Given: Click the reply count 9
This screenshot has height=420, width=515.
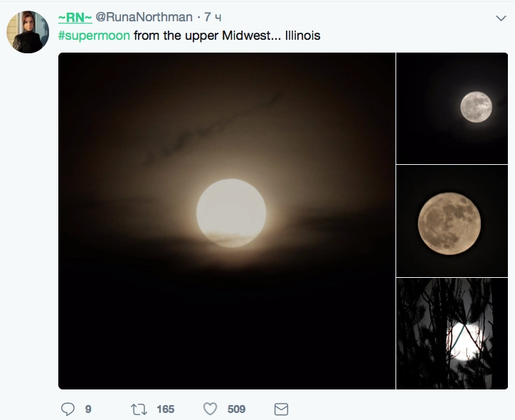Looking at the screenshot, I should click(x=88, y=409).
